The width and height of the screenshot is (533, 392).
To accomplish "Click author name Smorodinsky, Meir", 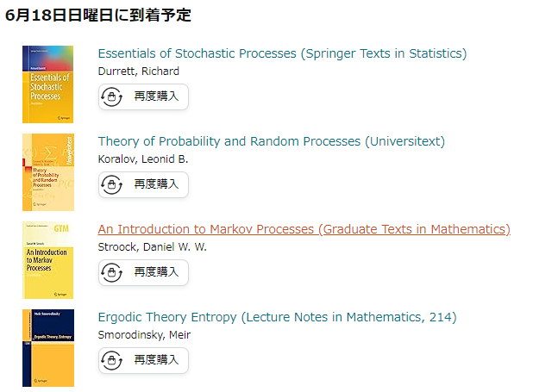I will pyautogui.click(x=144, y=335).
